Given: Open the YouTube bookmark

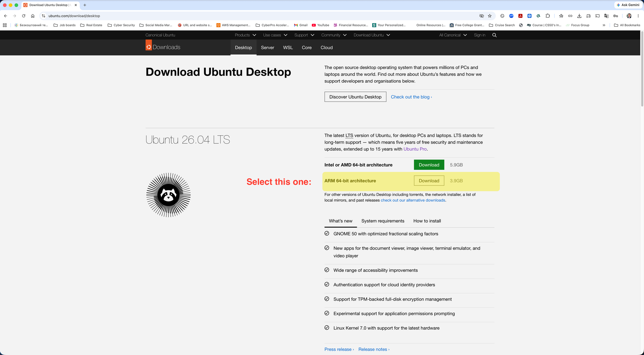Looking at the screenshot, I should [320, 25].
